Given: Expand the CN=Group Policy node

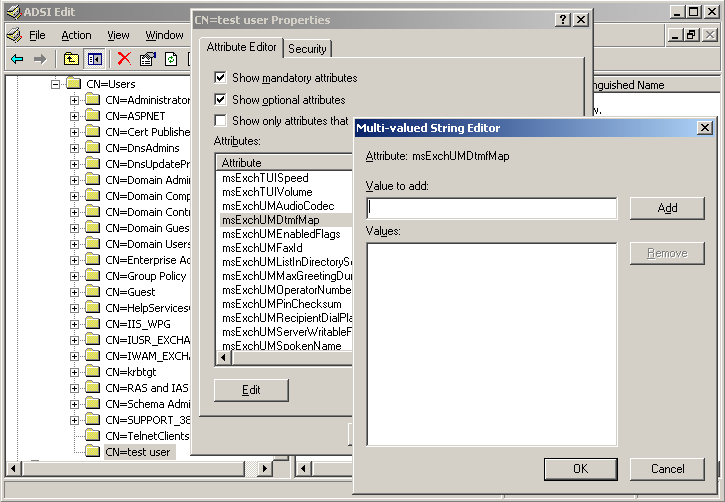Looking at the screenshot, I should coord(74,276).
